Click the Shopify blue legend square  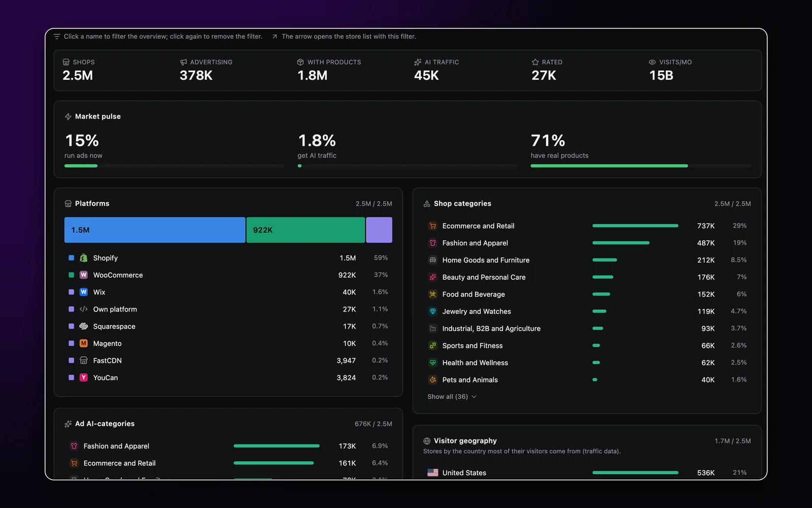pyautogui.click(x=72, y=258)
